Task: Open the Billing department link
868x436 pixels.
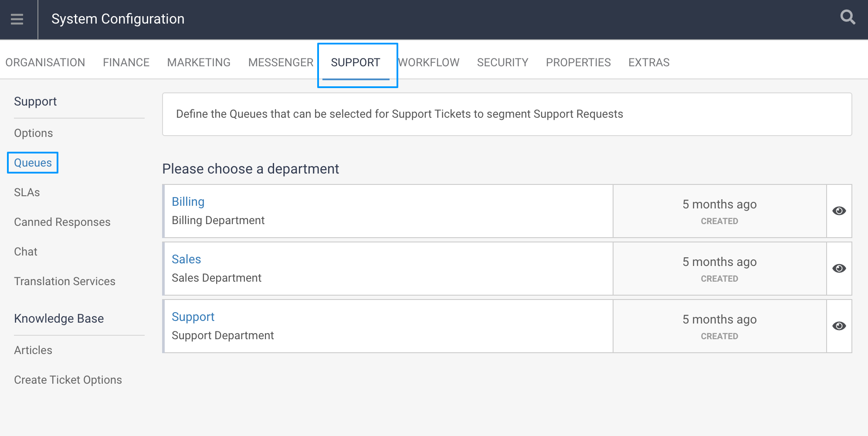Action: click(x=188, y=201)
